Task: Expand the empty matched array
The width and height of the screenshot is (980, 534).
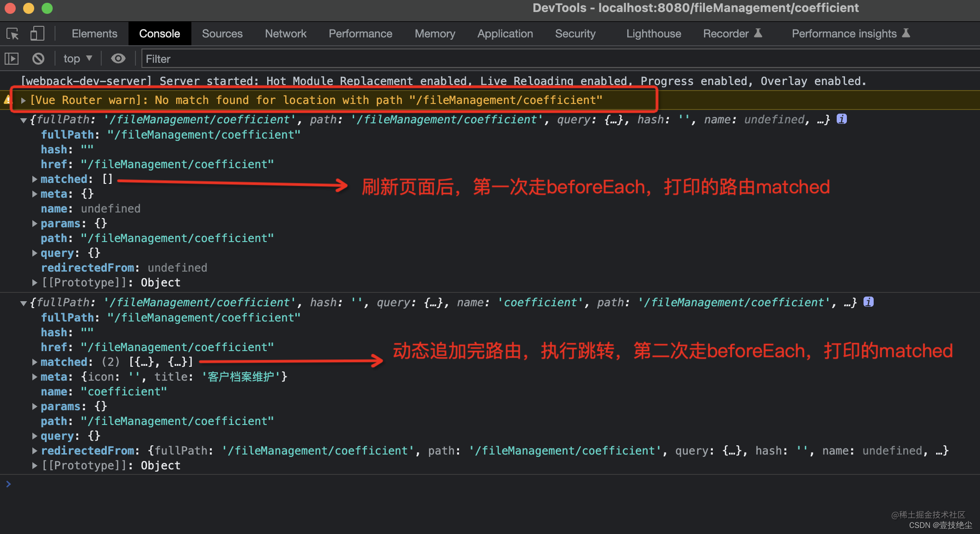Action: tap(35, 179)
